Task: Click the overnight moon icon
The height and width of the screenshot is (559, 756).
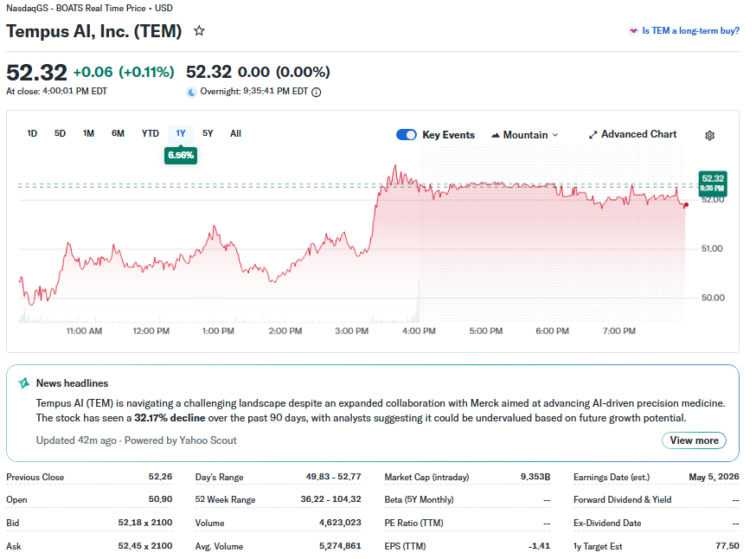Action: (192, 92)
